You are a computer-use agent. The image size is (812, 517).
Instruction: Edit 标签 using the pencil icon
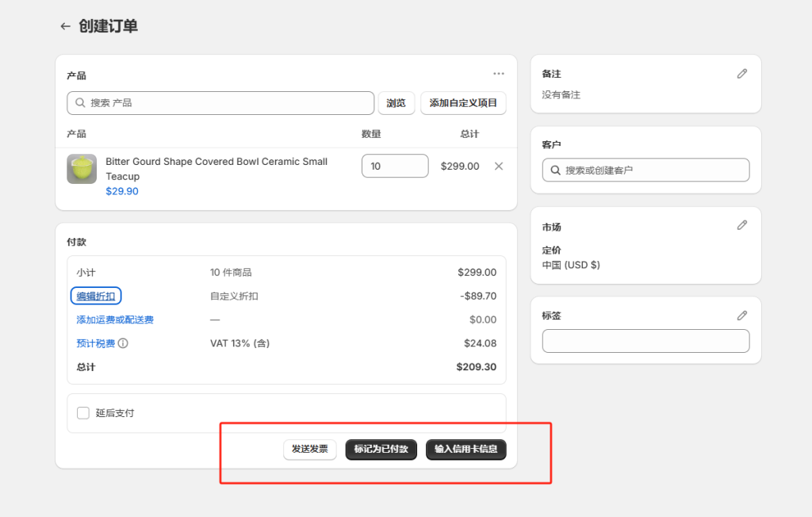click(741, 315)
